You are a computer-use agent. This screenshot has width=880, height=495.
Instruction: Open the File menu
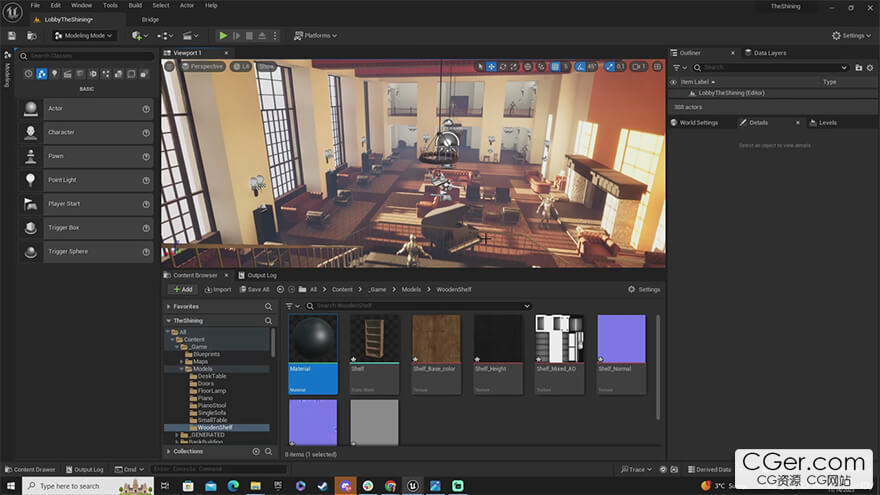click(35, 5)
